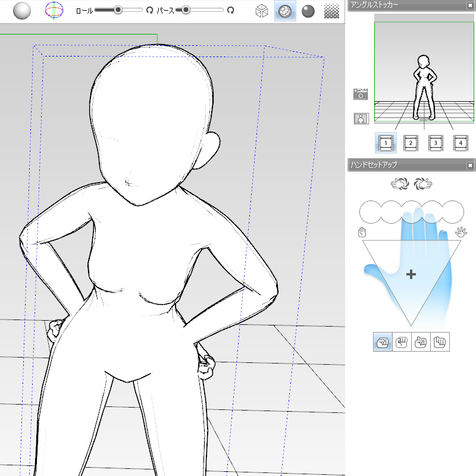Image resolution: width=476 pixels, height=476 pixels.
Task: Click the パース perspective slider handle
Action: click(x=186, y=10)
